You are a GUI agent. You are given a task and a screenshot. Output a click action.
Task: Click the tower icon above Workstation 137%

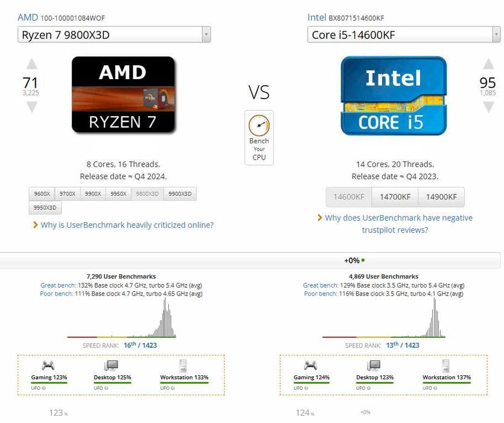click(x=446, y=365)
